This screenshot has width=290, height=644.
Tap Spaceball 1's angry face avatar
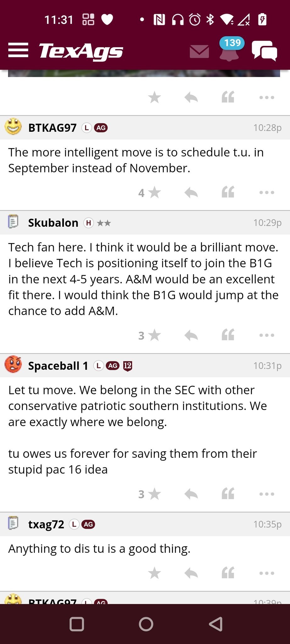(13, 365)
